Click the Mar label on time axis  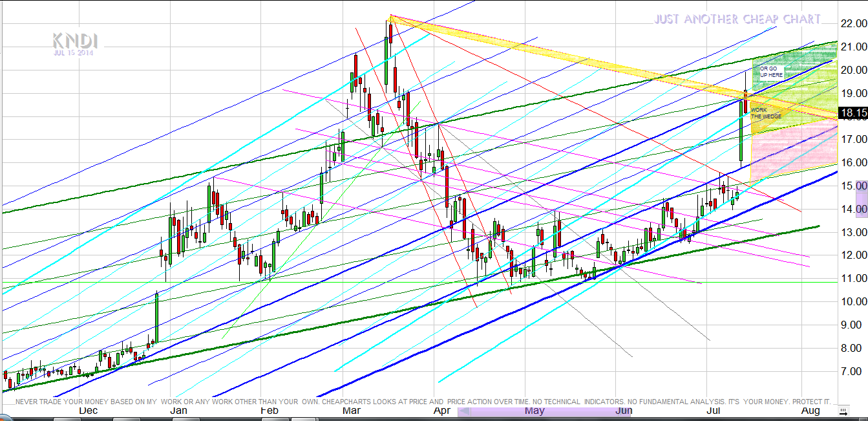(352, 411)
